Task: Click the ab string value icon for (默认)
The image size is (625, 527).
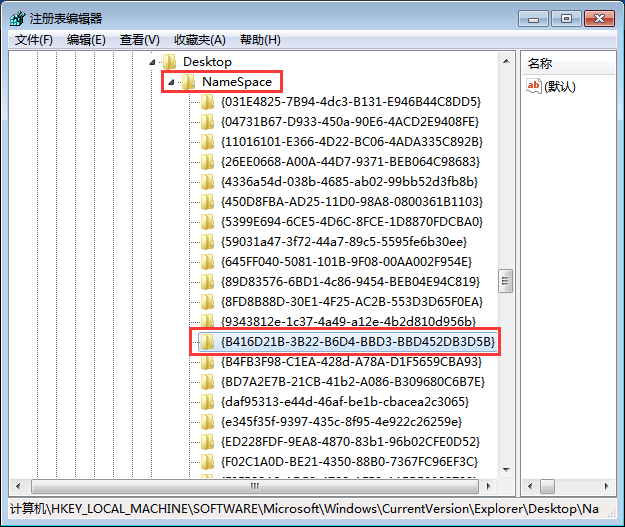Action: click(533, 86)
